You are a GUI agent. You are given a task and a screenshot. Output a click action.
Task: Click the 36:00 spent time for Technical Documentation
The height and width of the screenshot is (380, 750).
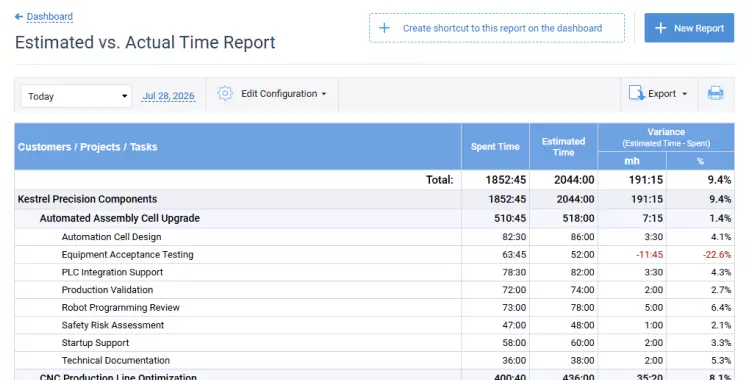514,360
